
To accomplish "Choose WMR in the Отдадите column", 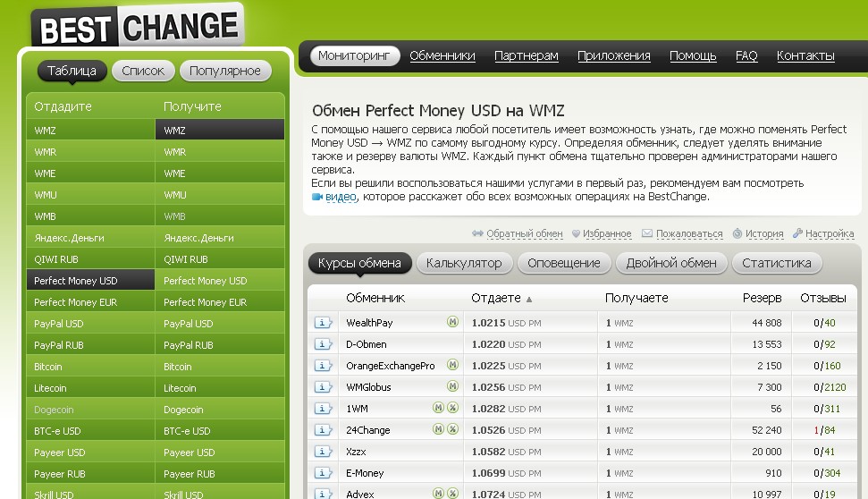I will tap(90, 152).
